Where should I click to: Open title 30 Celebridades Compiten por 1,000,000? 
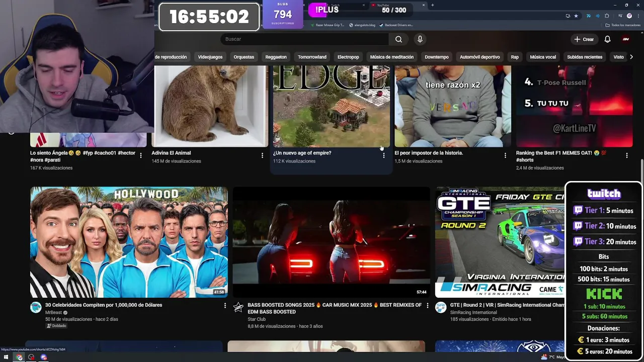(104, 305)
